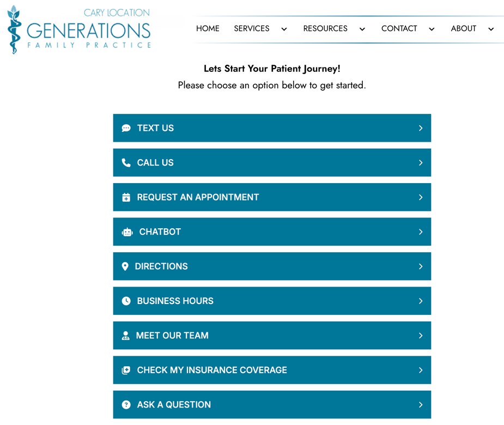Select the Resources menu label

tap(325, 29)
